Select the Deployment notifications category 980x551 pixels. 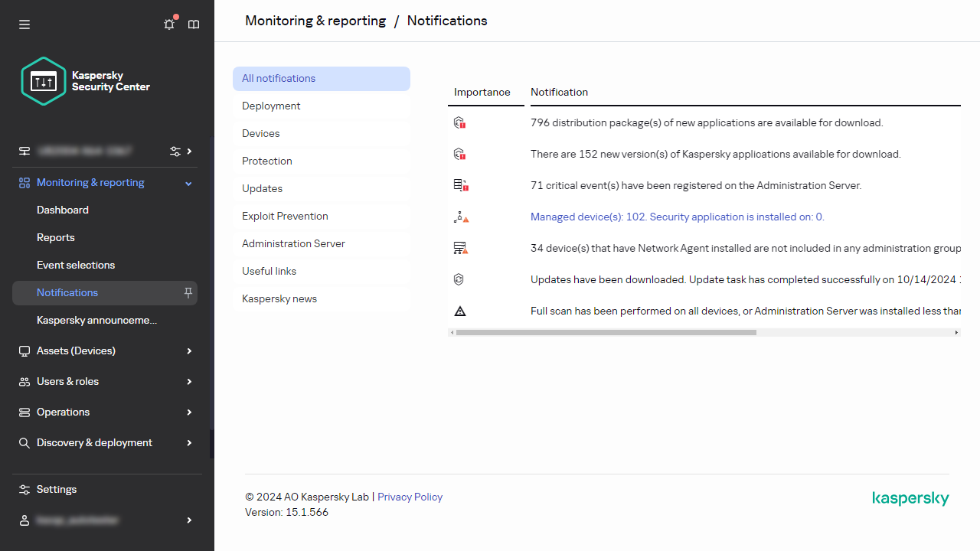(x=271, y=106)
